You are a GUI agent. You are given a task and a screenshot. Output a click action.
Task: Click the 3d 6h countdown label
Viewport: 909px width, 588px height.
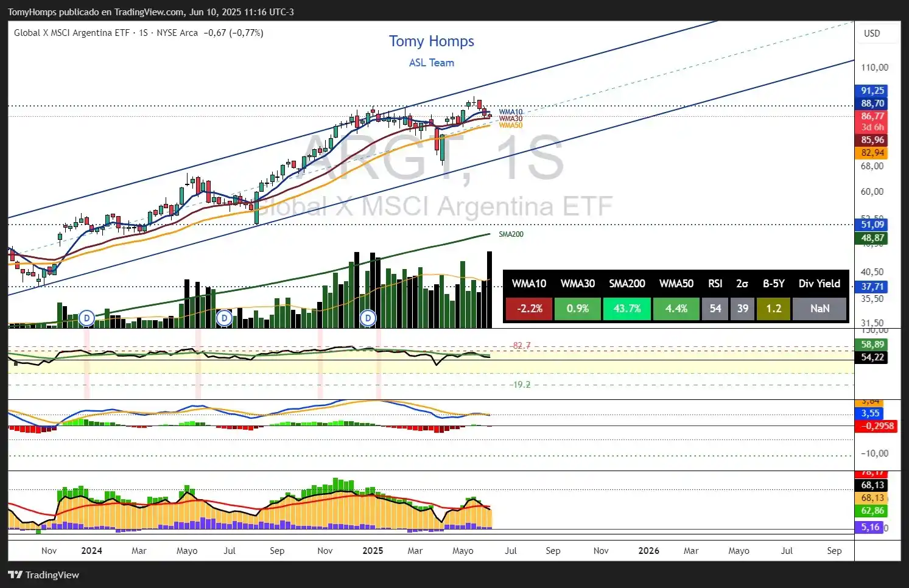pyautogui.click(x=872, y=127)
